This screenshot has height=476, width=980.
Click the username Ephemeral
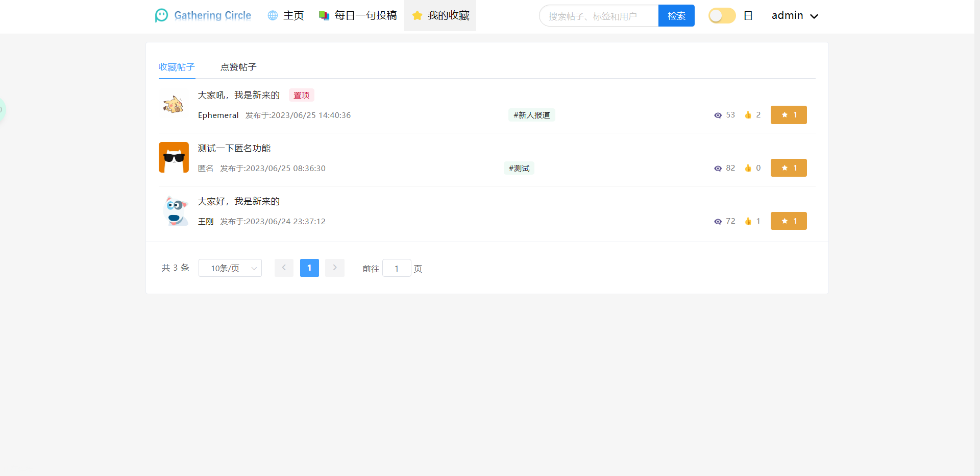[x=218, y=115]
